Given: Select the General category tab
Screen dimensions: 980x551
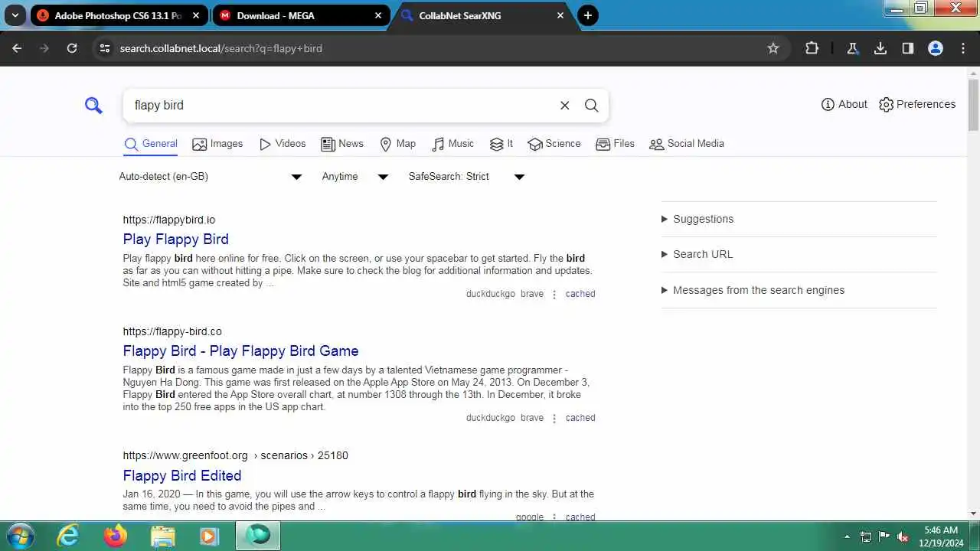Looking at the screenshot, I should pyautogui.click(x=151, y=144).
